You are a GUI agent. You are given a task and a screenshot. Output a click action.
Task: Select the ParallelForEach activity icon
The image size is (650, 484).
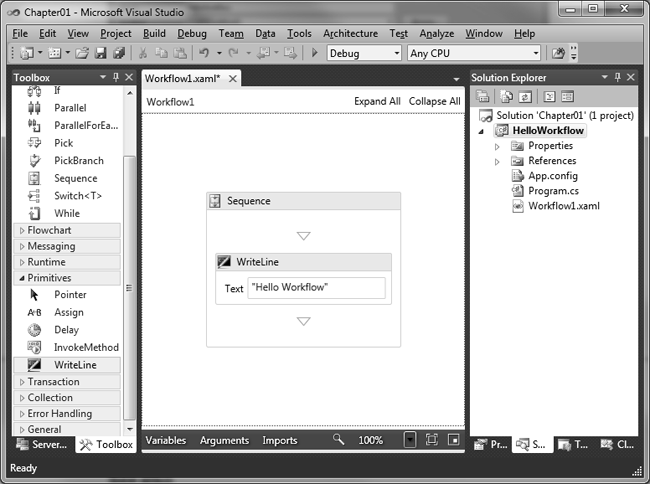point(34,125)
